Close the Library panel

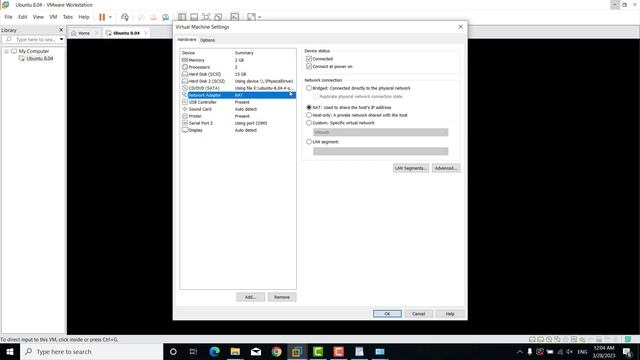pos(61,30)
